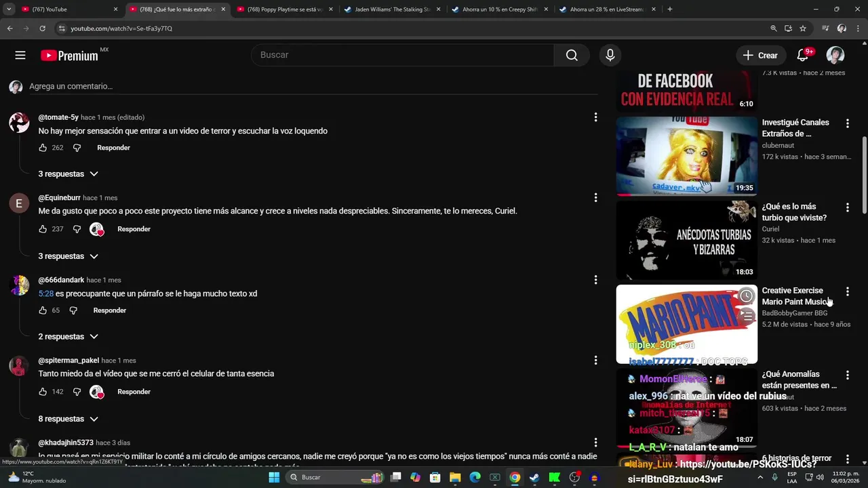Open more actions for Creative Exercise video
Screen dimensions: 868x488
[847, 291]
